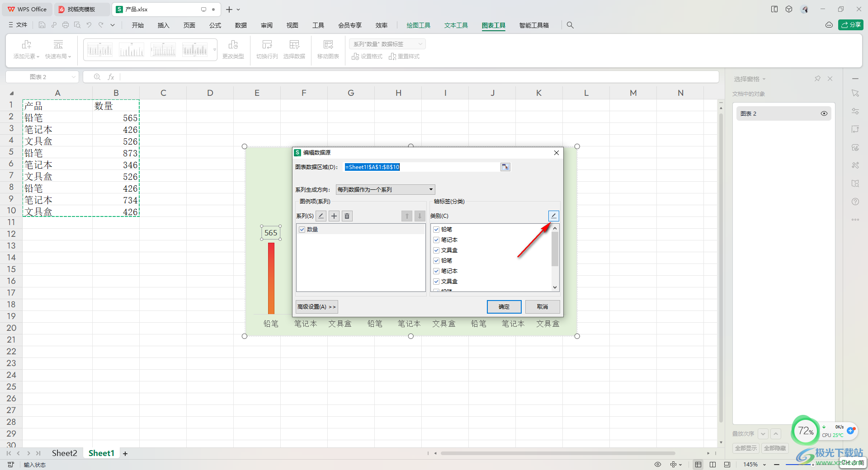Edit category axis labels pencil icon
Image resolution: width=868 pixels, height=470 pixels.
pos(553,216)
